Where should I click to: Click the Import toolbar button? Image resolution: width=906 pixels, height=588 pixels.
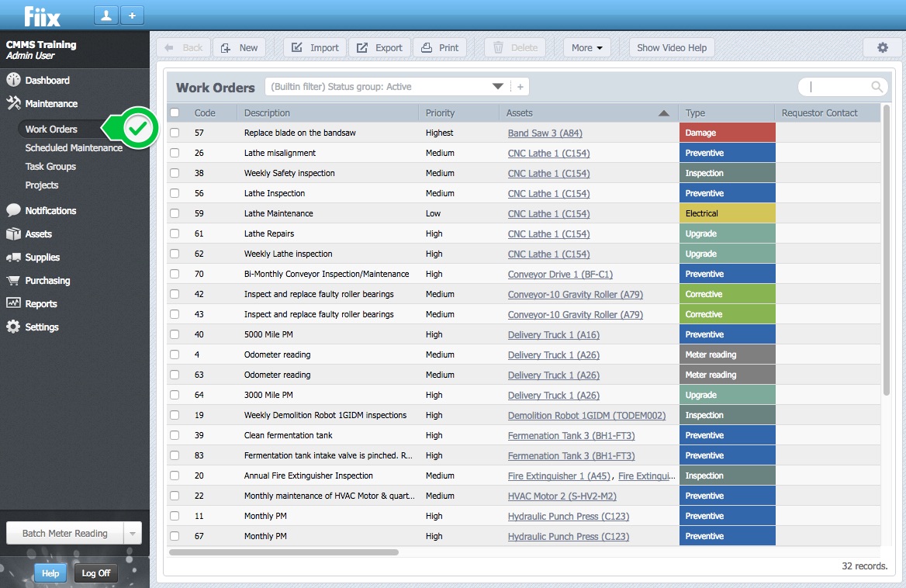click(315, 48)
